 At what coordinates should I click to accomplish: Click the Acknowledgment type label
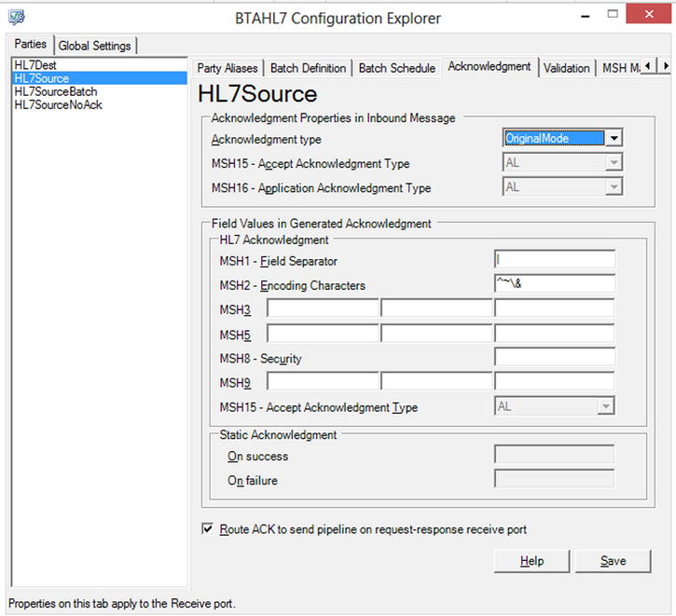pyautogui.click(x=266, y=140)
